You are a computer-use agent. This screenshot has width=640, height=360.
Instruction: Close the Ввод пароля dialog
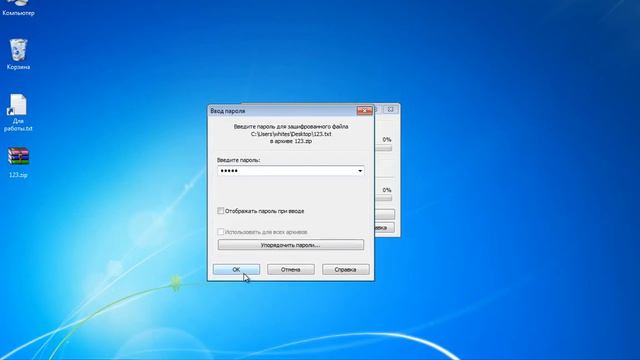click(364, 110)
